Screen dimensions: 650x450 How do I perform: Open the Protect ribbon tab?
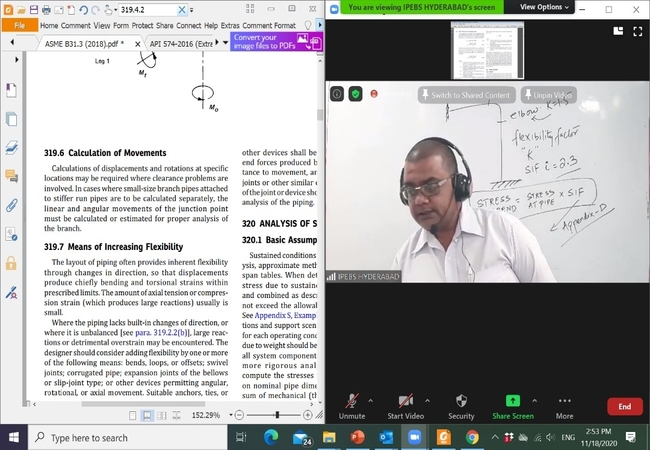tap(142, 25)
